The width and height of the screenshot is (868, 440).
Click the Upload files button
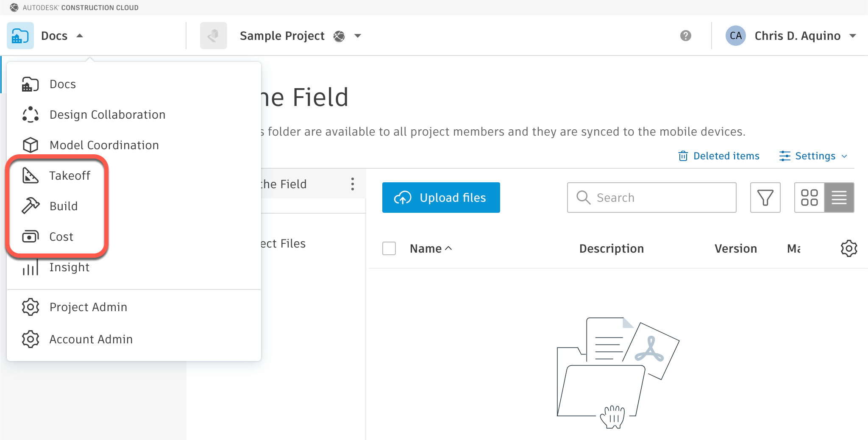441,197
